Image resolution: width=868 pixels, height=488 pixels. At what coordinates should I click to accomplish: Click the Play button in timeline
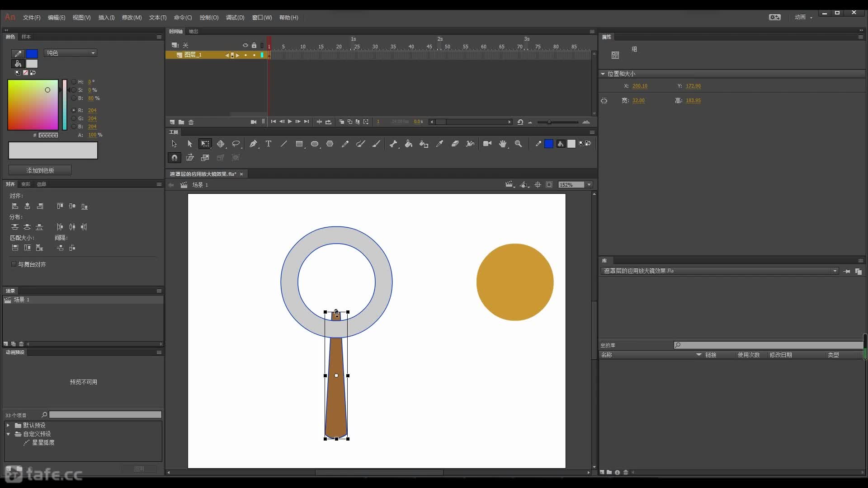[x=290, y=122]
